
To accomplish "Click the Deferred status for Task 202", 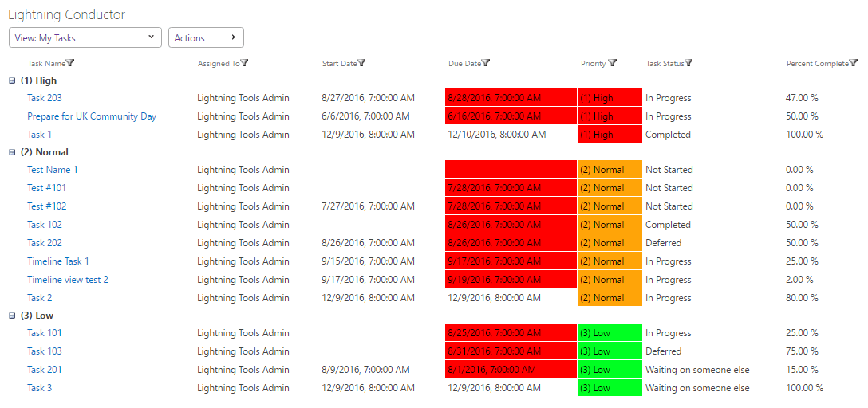I will tap(663, 243).
